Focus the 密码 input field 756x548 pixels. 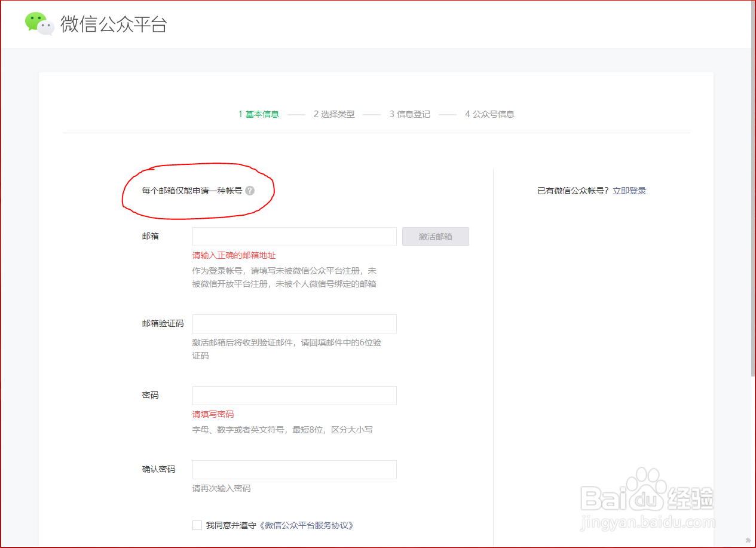click(295, 396)
